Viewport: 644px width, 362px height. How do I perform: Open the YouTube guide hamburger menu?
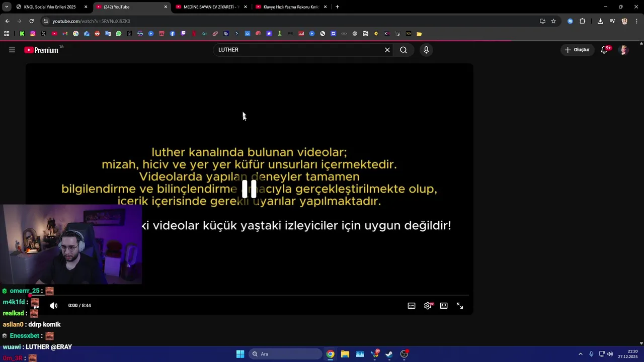[12, 50]
